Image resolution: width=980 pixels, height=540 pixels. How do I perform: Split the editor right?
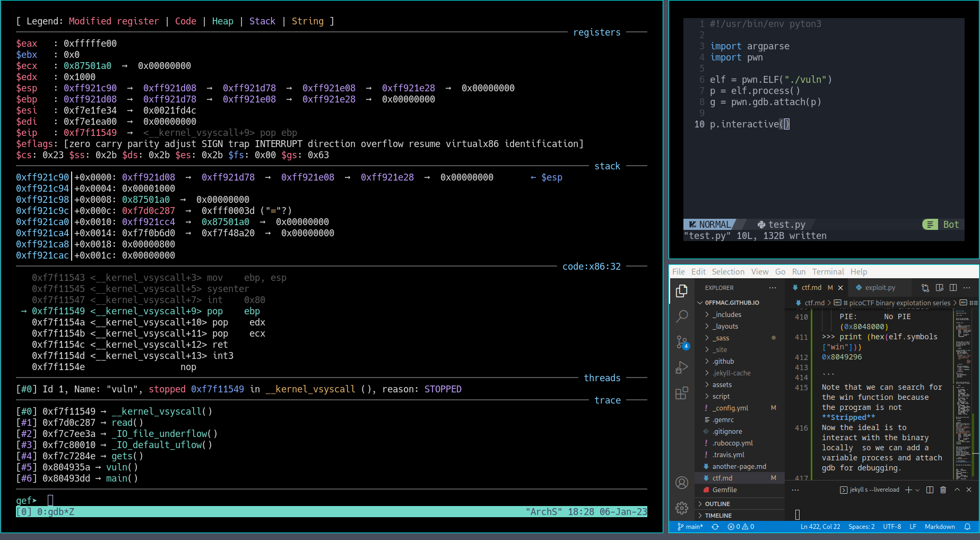(x=953, y=288)
